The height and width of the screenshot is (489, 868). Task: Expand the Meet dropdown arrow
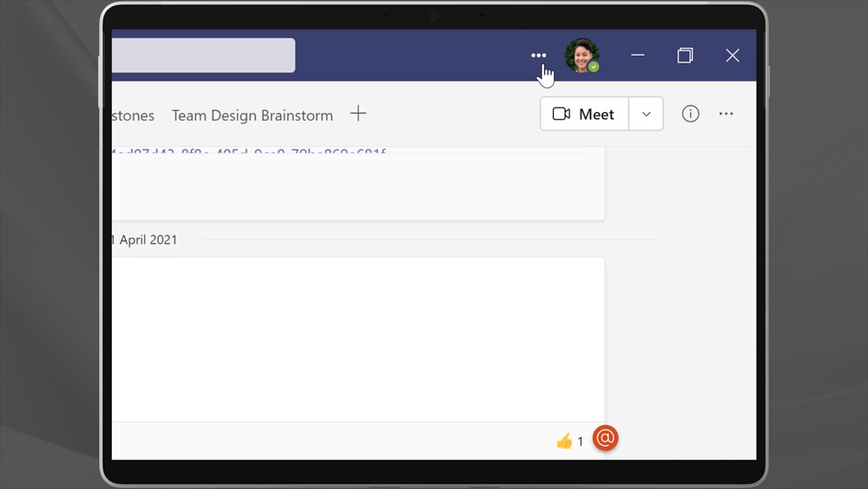[x=646, y=114]
